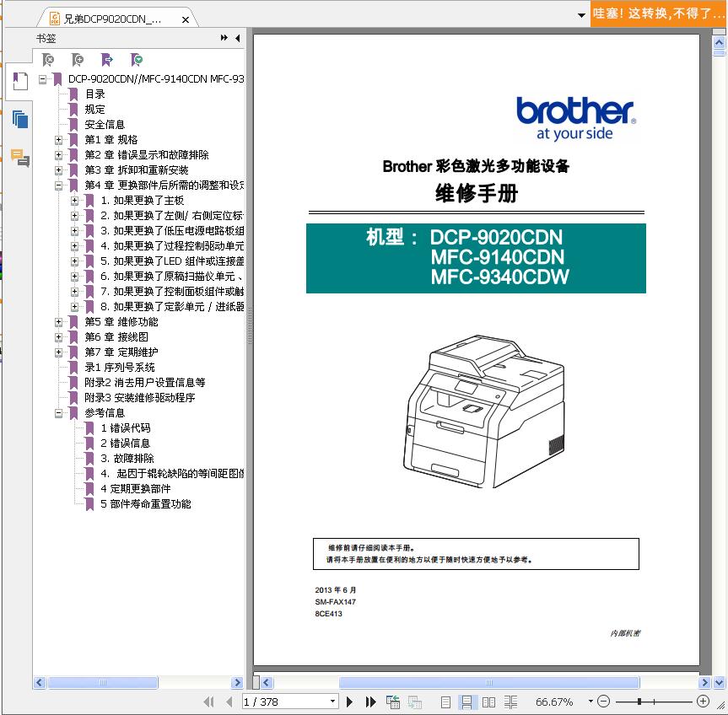The image size is (728, 715).
Task: Select two-page facing layout
Action: pyautogui.click(x=488, y=702)
